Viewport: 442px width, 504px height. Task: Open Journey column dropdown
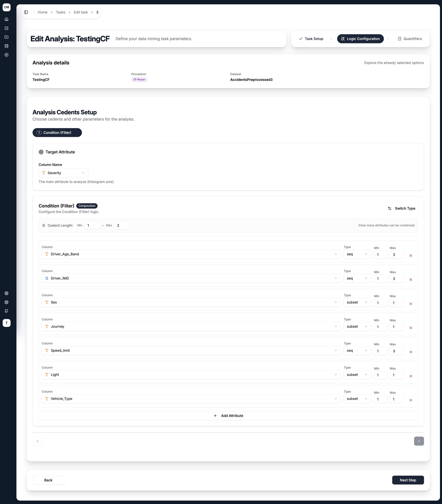click(191, 327)
